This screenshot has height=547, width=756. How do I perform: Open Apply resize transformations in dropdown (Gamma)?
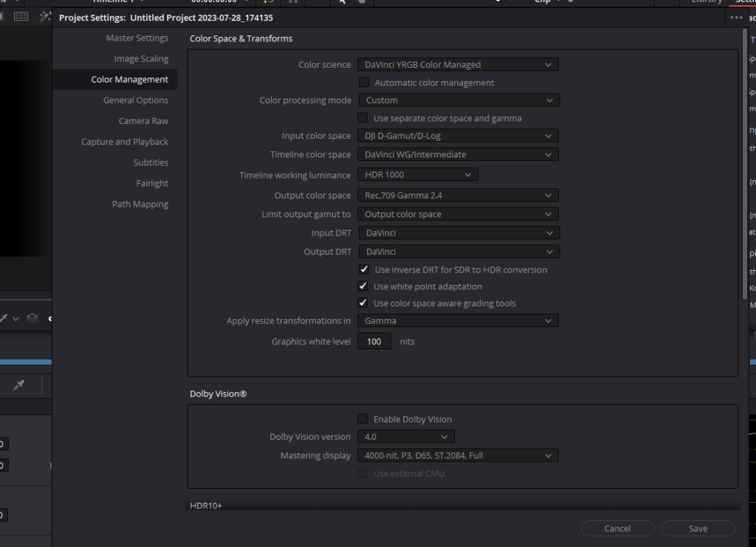coord(458,320)
